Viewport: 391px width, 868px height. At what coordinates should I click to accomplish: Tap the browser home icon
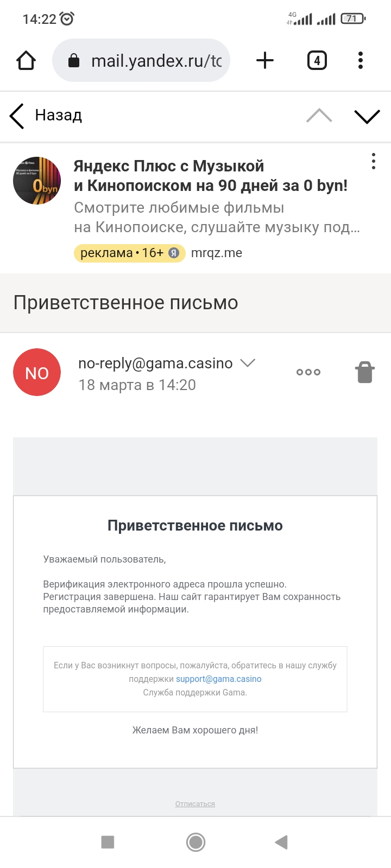[x=26, y=60]
